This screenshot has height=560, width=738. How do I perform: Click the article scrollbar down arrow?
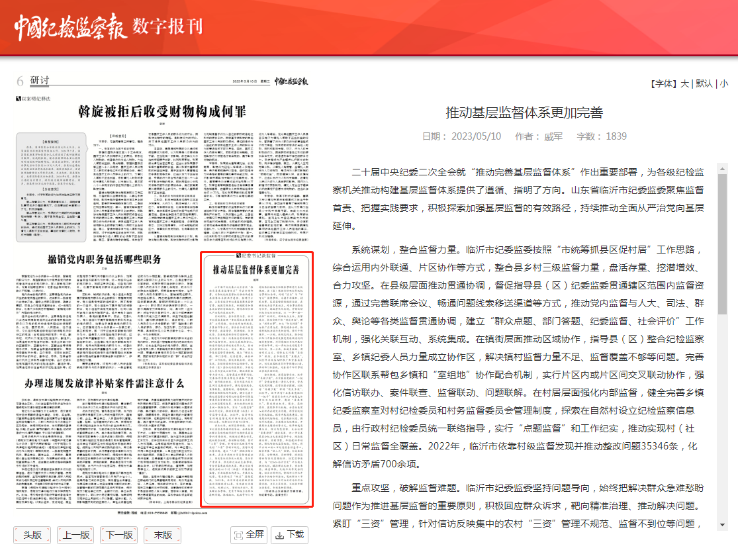[x=723, y=525]
